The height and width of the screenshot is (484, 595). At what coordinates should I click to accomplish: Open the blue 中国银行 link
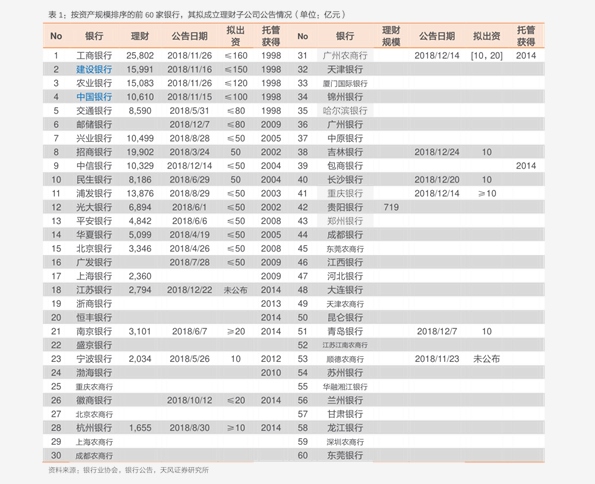coord(94,97)
